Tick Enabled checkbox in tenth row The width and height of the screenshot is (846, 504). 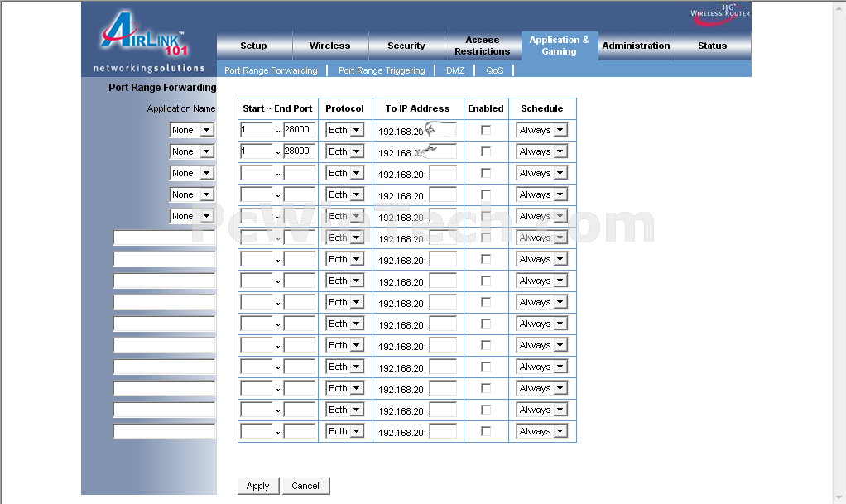pos(486,324)
